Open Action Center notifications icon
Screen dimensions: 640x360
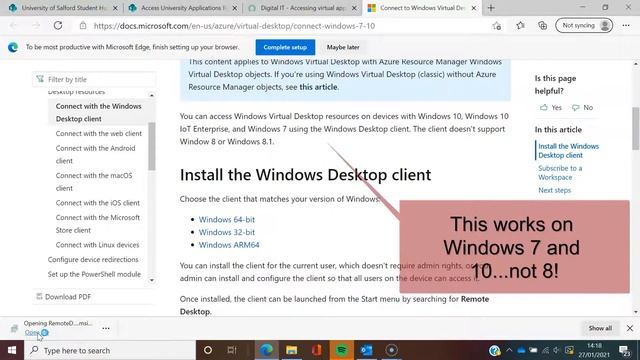(624, 350)
